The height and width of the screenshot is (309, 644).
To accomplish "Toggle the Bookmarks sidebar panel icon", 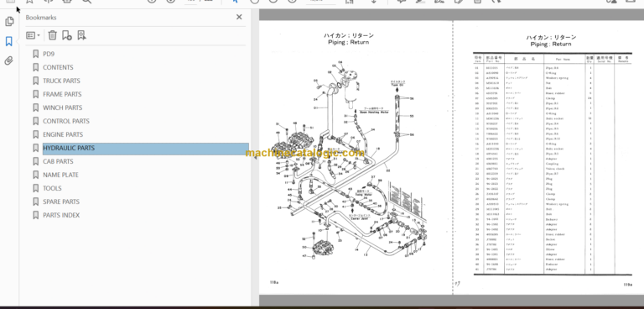I will click(9, 41).
